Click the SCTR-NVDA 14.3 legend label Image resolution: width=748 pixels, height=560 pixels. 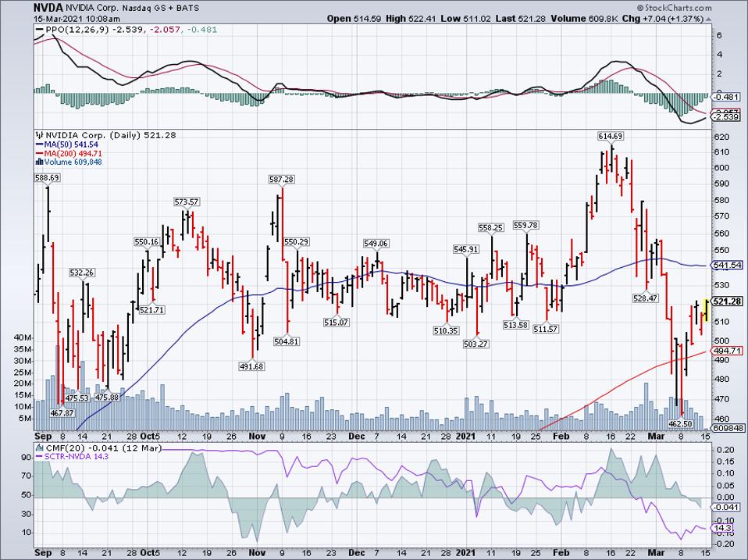pos(72,456)
